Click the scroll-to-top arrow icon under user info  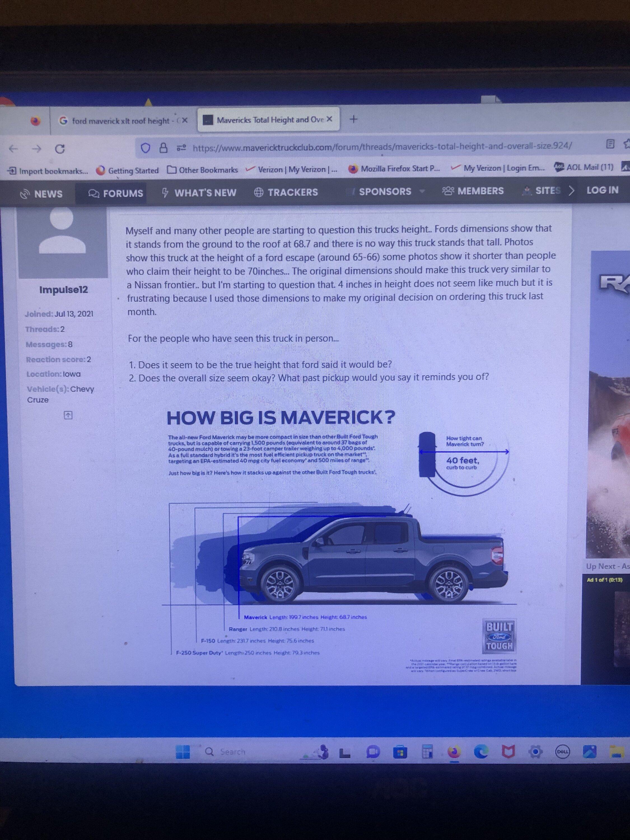[68, 415]
